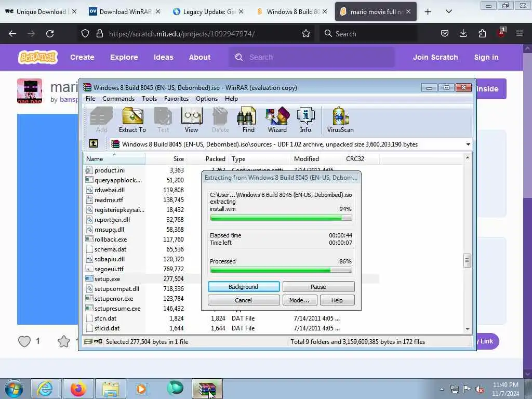This screenshot has width=532, height=399.
Task: Click the Firefox URL address bar
Action: 195,34
